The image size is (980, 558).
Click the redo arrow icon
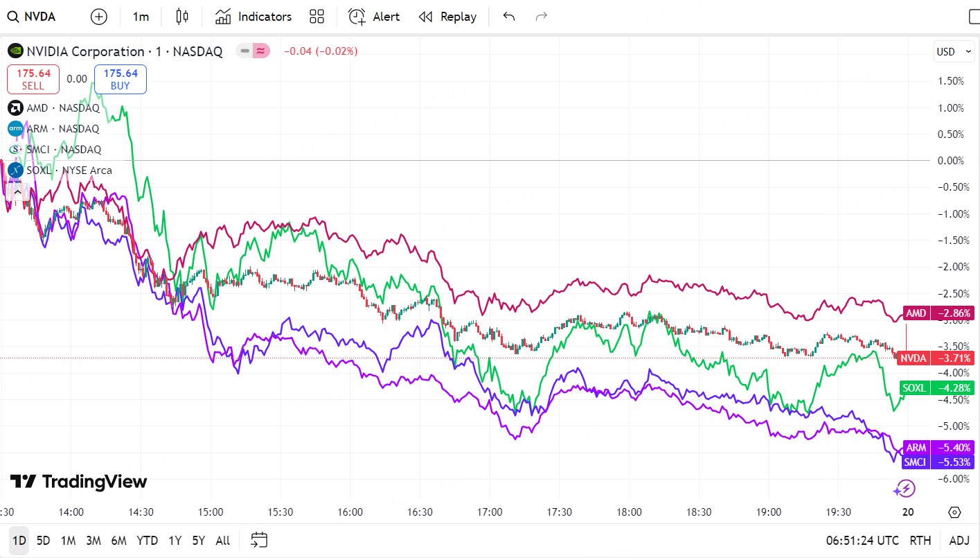(x=542, y=17)
